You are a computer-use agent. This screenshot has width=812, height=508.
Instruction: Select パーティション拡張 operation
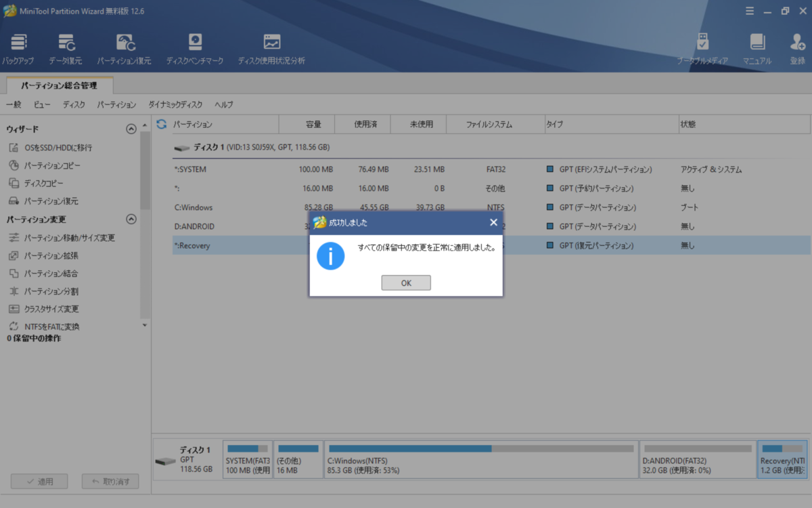click(43, 256)
